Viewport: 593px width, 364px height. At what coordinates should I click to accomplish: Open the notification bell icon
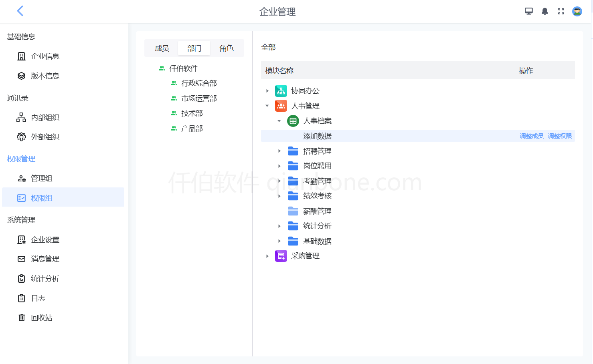click(x=545, y=11)
